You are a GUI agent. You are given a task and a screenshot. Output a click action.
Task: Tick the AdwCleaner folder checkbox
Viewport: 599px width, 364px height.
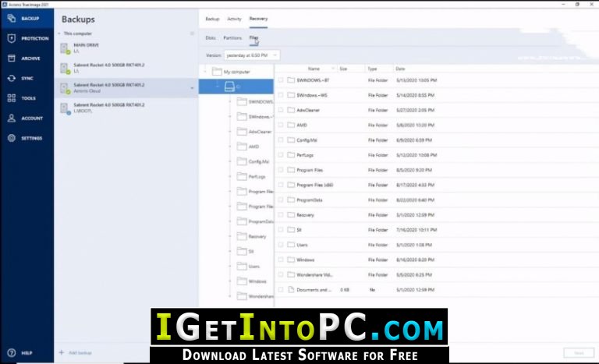281,110
